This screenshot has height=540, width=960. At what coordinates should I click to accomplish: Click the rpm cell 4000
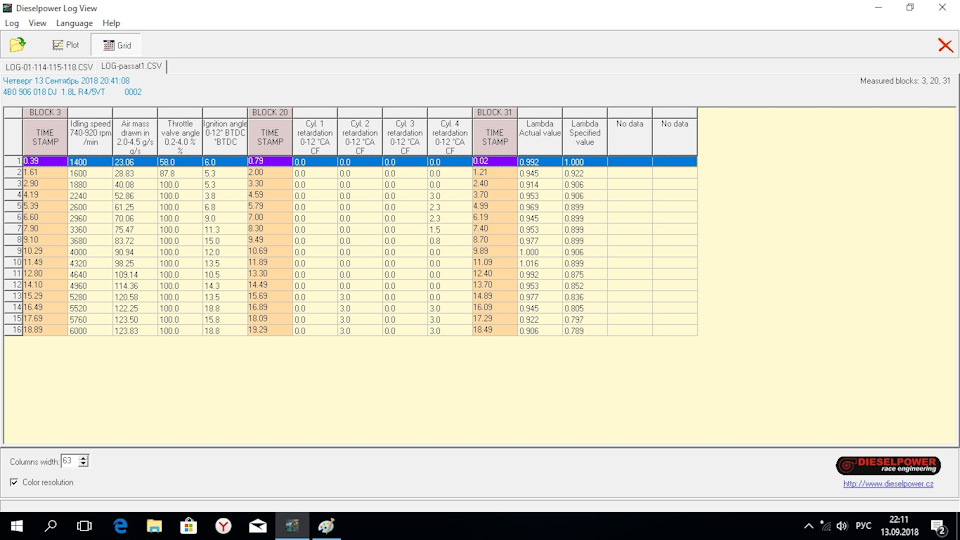tap(90, 252)
